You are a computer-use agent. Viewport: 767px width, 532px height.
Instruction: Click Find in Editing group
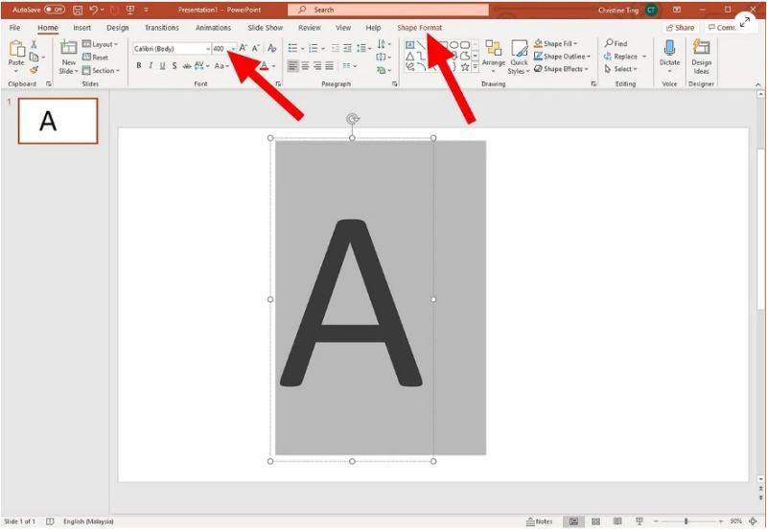[x=616, y=43]
